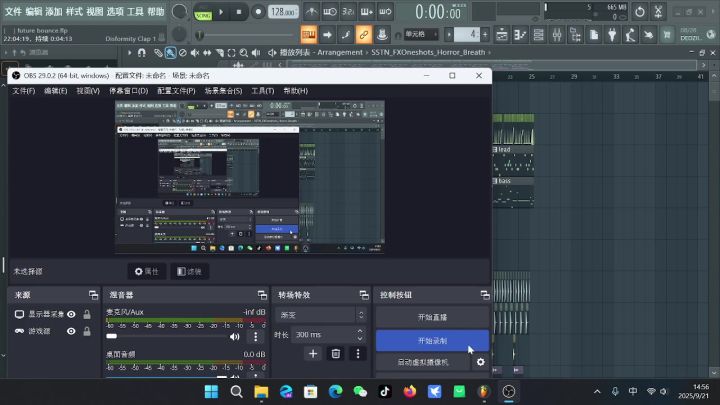The image size is (720, 405).
Task: Select the playlist paint brush tool
Action: pos(170,53)
